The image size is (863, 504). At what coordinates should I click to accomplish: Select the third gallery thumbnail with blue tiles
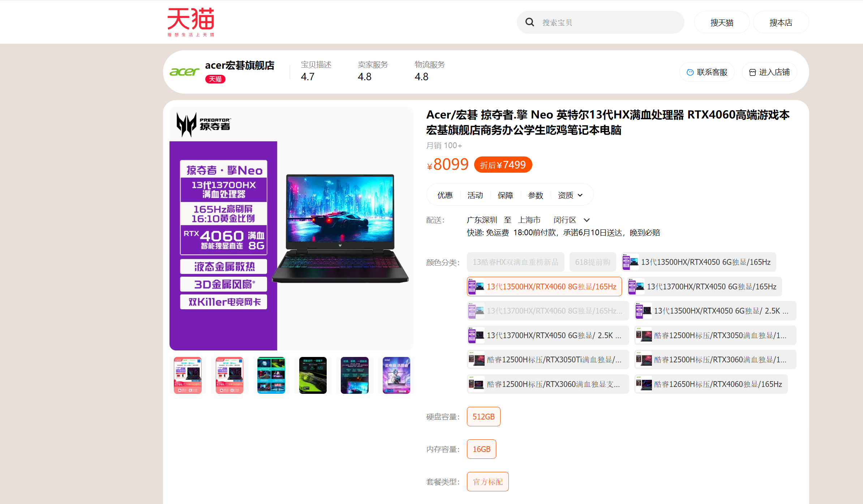(271, 375)
